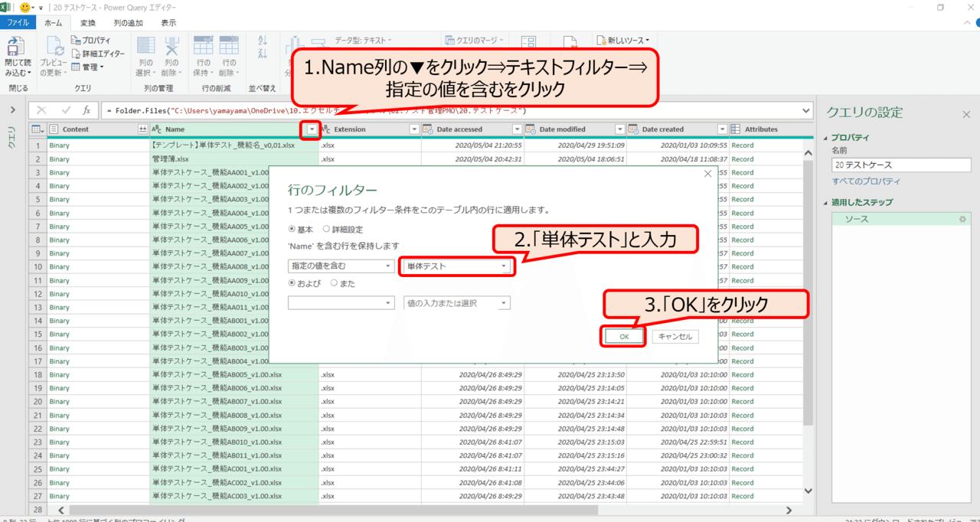Open query Properties (プロパティ) in ribbon
Viewport: 980px width, 522px height.
(x=91, y=40)
